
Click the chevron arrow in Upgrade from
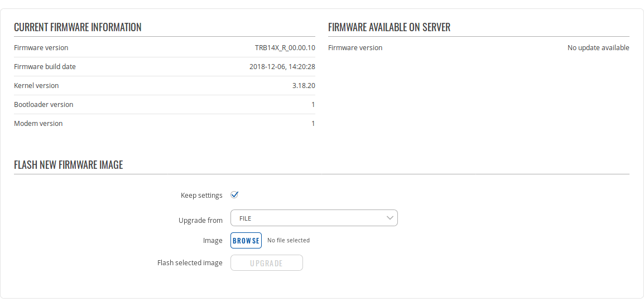tap(390, 218)
